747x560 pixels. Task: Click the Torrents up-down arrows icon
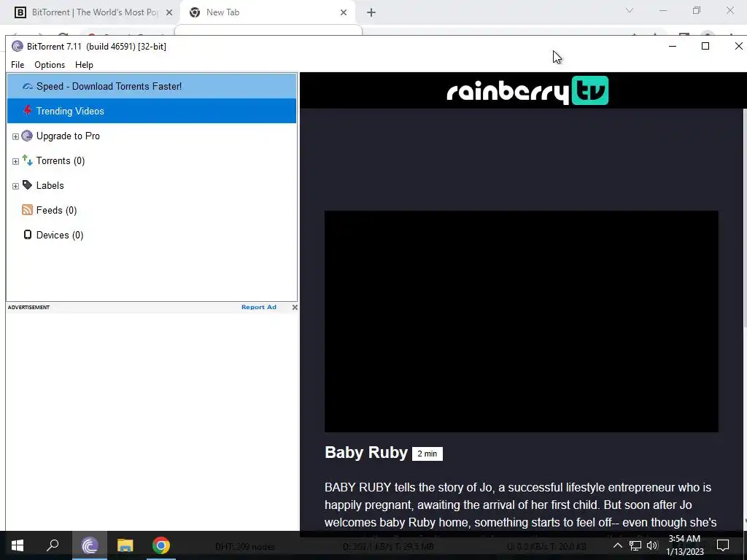pos(28,160)
